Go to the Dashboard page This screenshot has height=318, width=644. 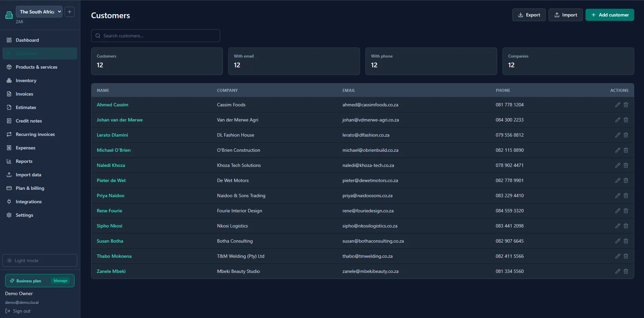(x=40, y=40)
